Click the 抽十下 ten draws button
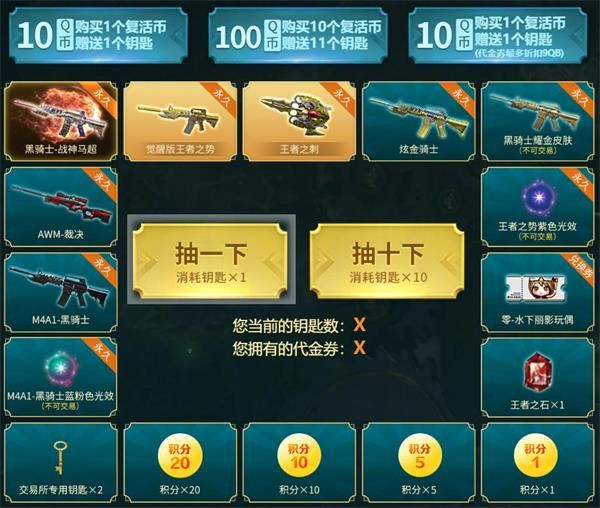Viewport: 600px width, 508px height. click(x=387, y=261)
